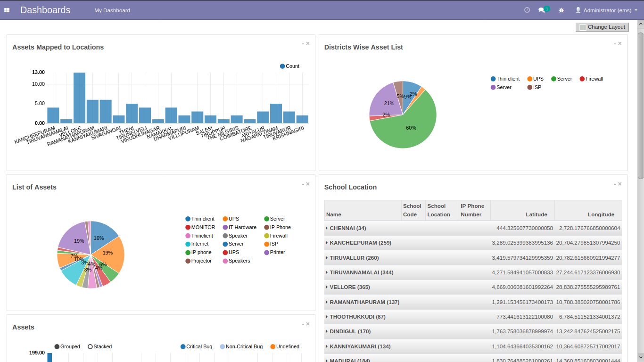
Task: Expand the TIRUVANNAMALAI (344) group row
Action: coord(473,272)
